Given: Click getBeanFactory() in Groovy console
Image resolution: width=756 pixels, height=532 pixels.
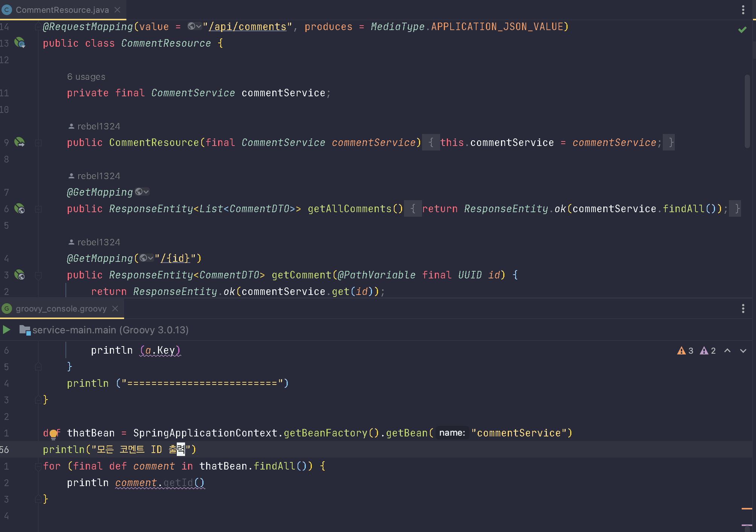Looking at the screenshot, I should click(x=331, y=433).
